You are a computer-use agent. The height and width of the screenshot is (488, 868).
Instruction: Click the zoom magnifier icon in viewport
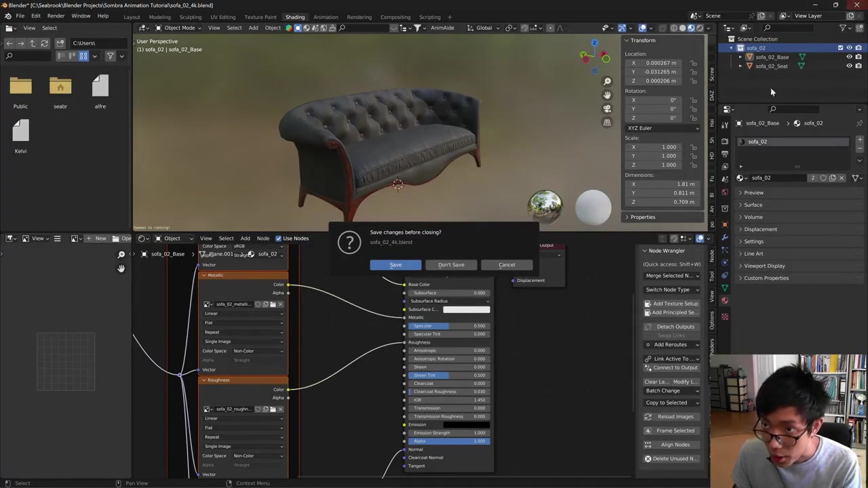[607, 81]
